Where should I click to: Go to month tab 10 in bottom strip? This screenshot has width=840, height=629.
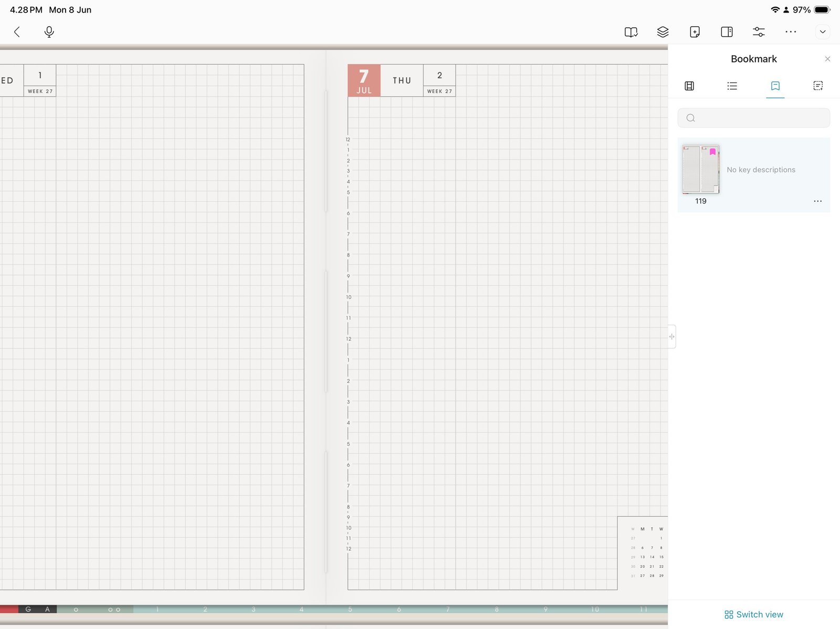(595, 609)
